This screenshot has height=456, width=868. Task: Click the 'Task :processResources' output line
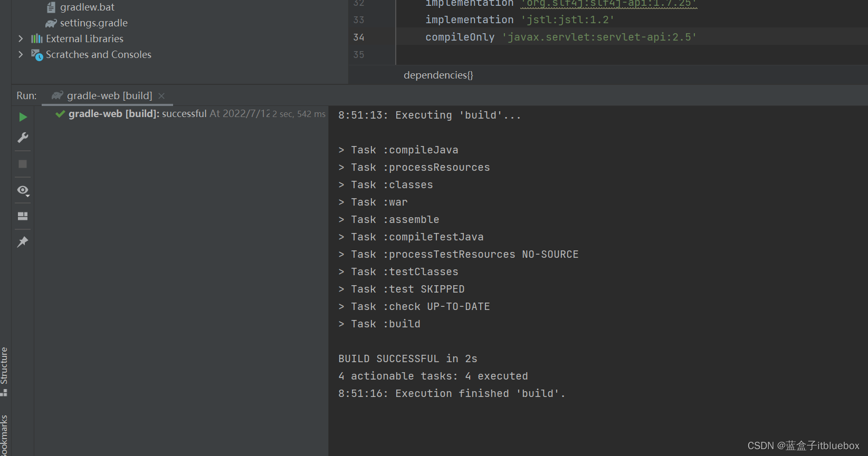pyautogui.click(x=414, y=168)
